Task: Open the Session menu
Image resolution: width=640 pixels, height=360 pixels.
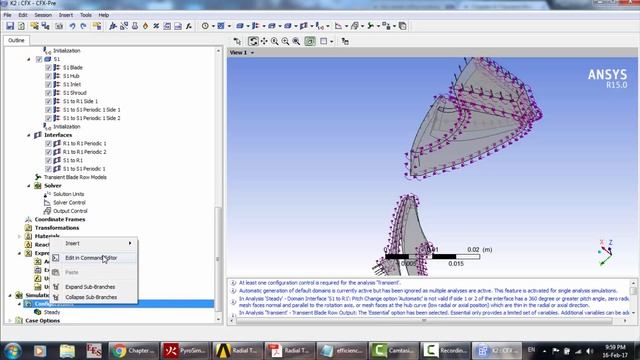Action: 43,15
